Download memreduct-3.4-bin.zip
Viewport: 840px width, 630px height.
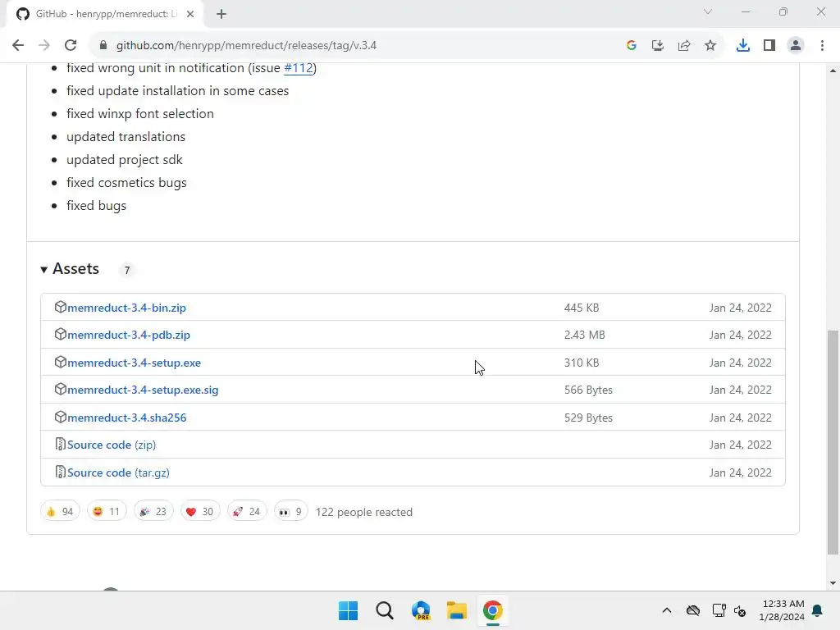126,308
